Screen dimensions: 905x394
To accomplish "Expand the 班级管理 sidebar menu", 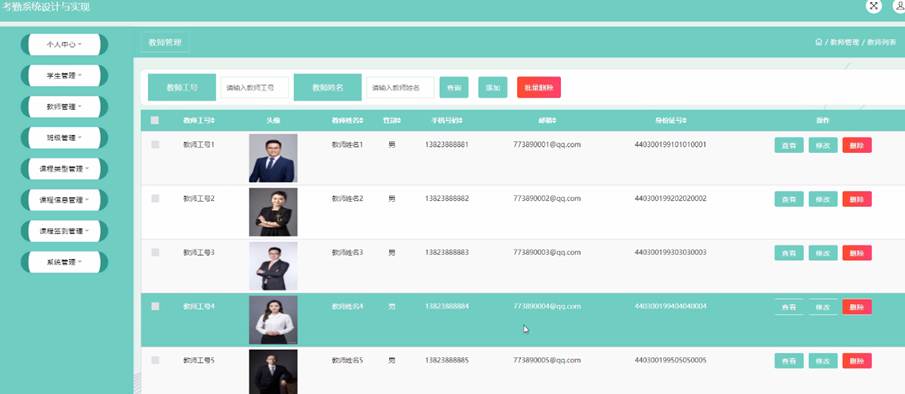I will [64, 138].
